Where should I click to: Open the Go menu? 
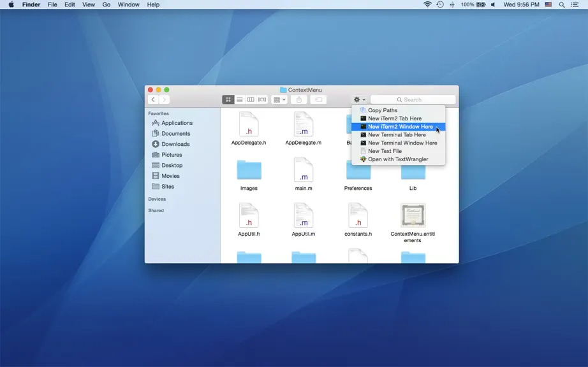(107, 4)
